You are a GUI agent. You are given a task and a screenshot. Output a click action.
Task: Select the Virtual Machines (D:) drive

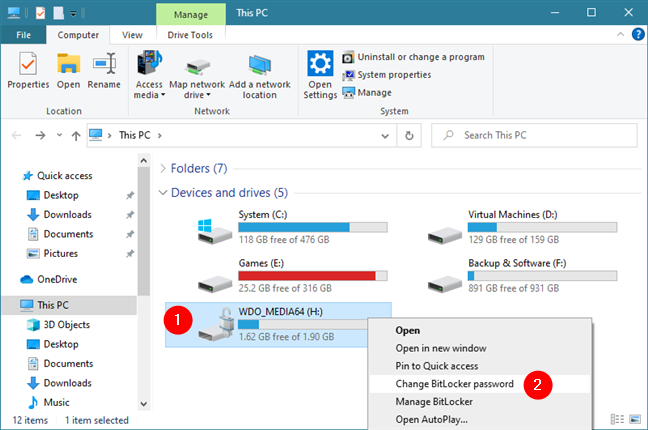523,227
